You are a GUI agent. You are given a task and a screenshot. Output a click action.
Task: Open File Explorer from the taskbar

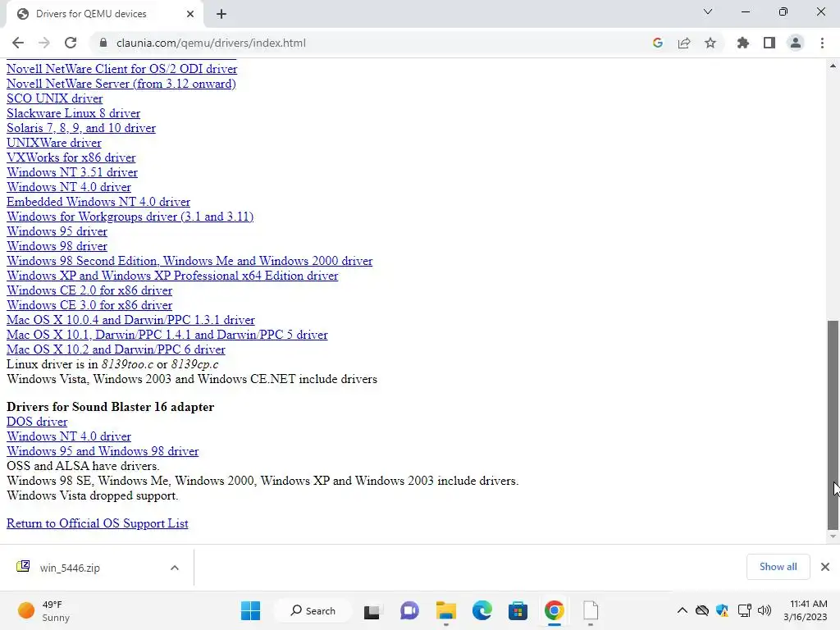pyautogui.click(x=445, y=610)
